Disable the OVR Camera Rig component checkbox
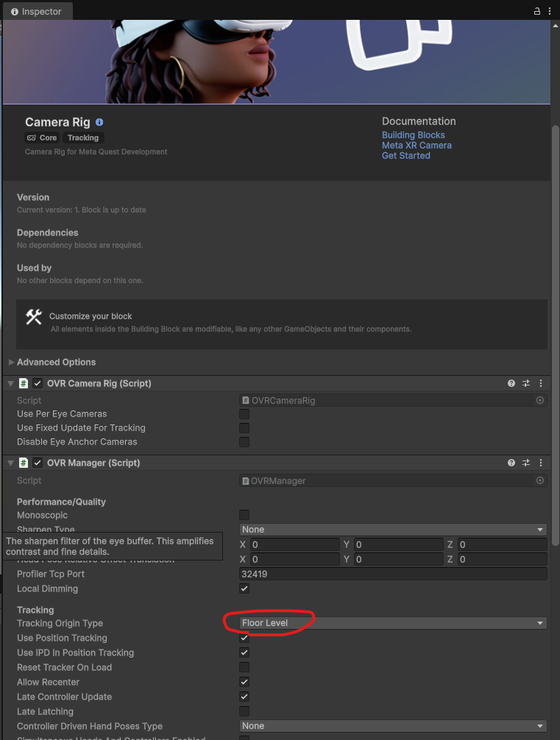The image size is (560, 740). [x=38, y=383]
